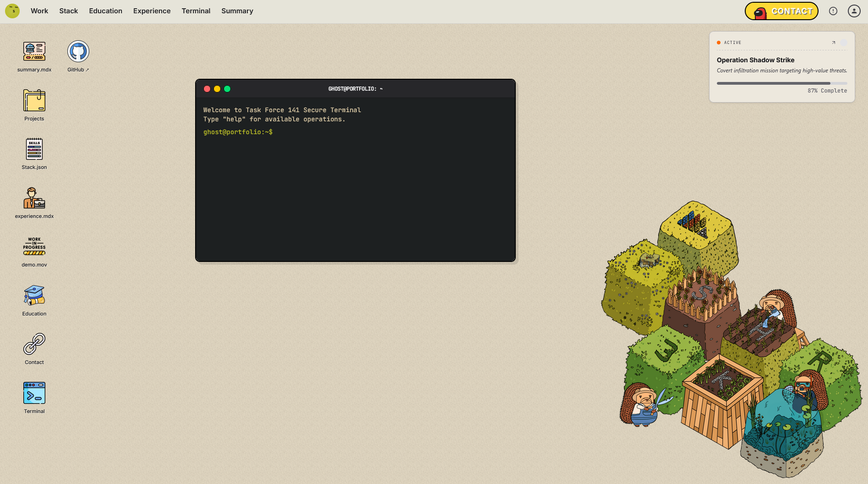Open the Education graduation cap icon

[34, 296]
